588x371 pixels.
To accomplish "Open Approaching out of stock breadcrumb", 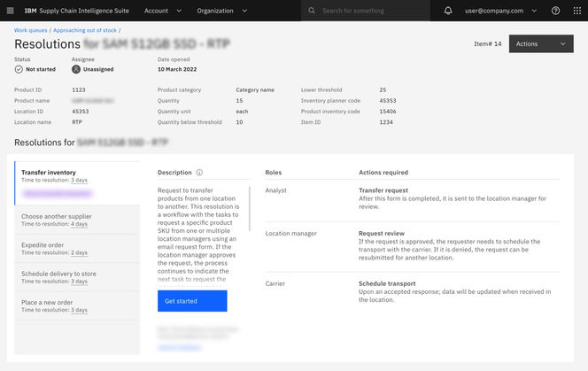I will click(85, 30).
